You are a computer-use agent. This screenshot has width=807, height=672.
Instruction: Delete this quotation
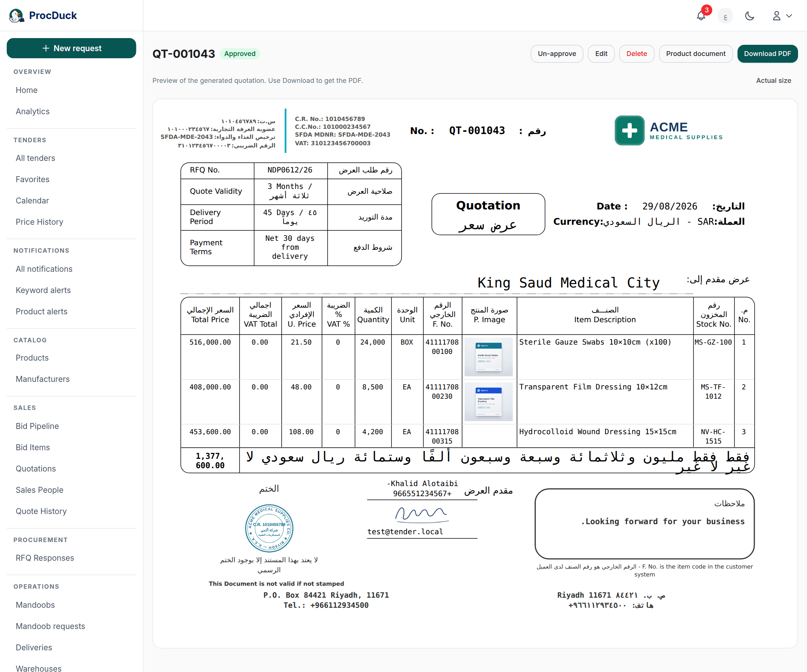[x=636, y=54]
